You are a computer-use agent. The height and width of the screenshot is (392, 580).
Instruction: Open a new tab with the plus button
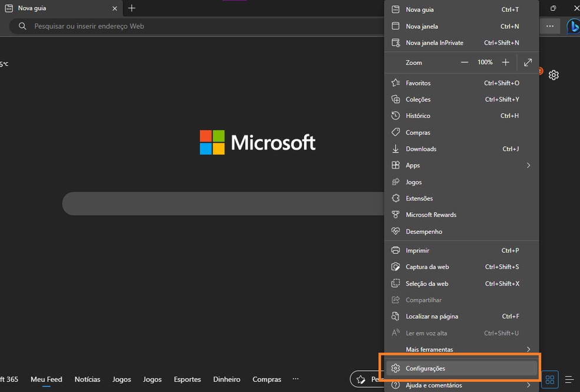click(x=131, y=8)
